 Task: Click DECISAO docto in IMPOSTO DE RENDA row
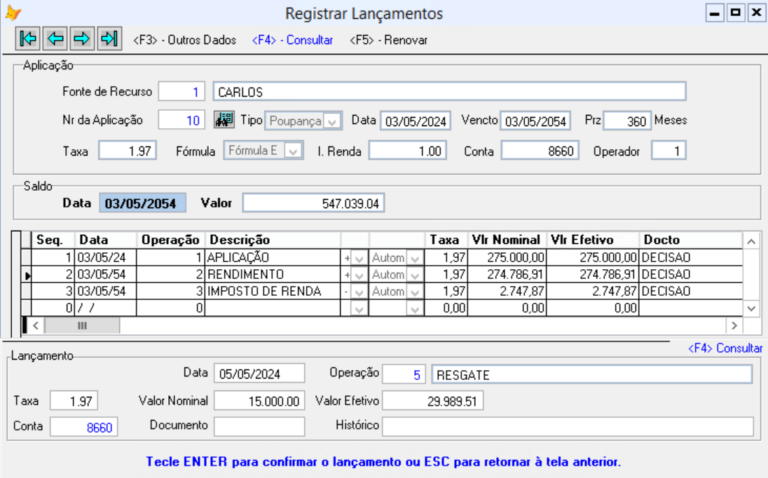point(691,291)
